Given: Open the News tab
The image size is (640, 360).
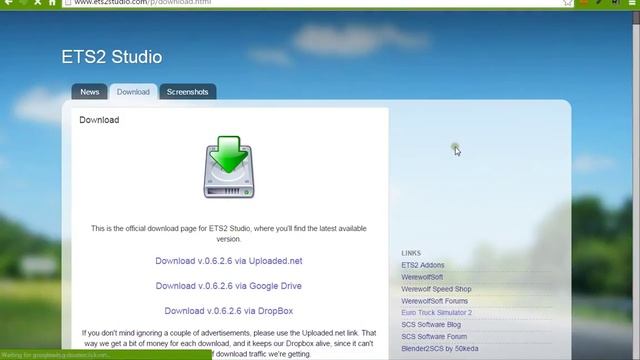Looking at the screenshot, I should [89, 92].
